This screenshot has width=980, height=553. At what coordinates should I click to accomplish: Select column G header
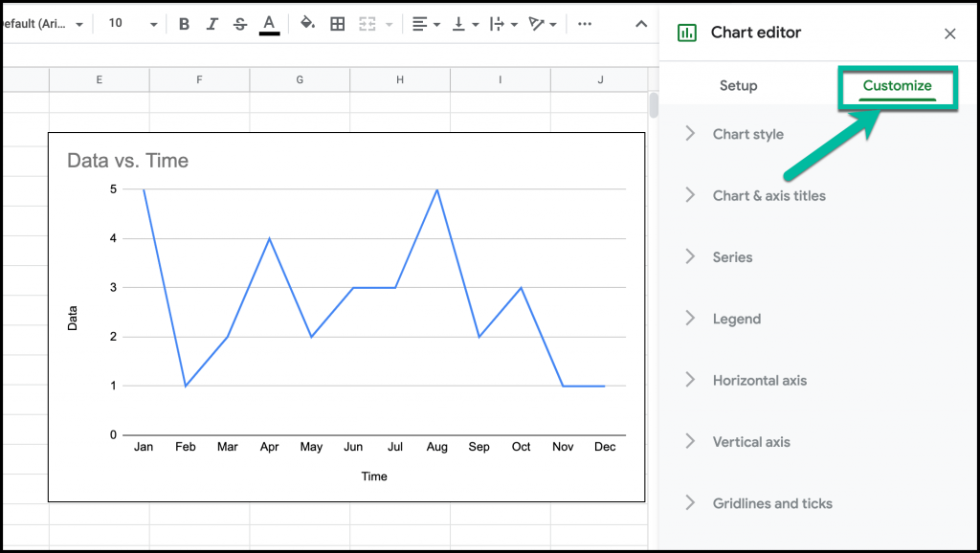(300, 79)
